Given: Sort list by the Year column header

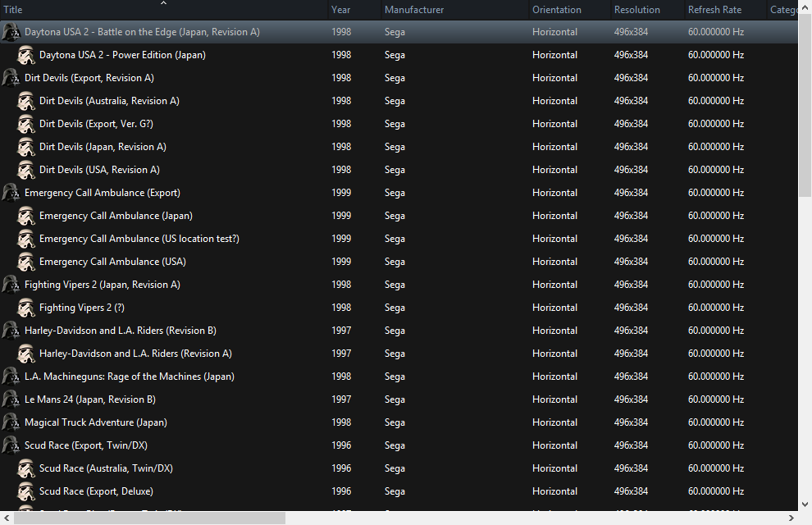Looking at the screenshot, I should click(354, 10).
